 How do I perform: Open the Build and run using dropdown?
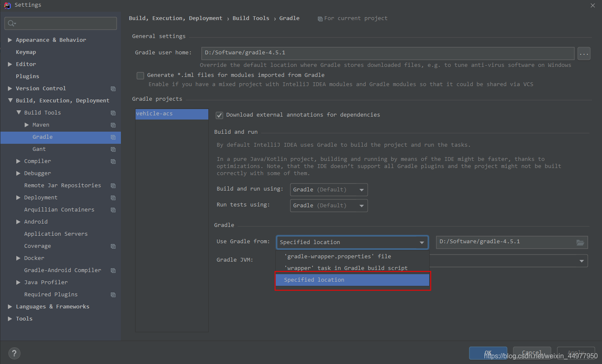click(x=329, y=190)
